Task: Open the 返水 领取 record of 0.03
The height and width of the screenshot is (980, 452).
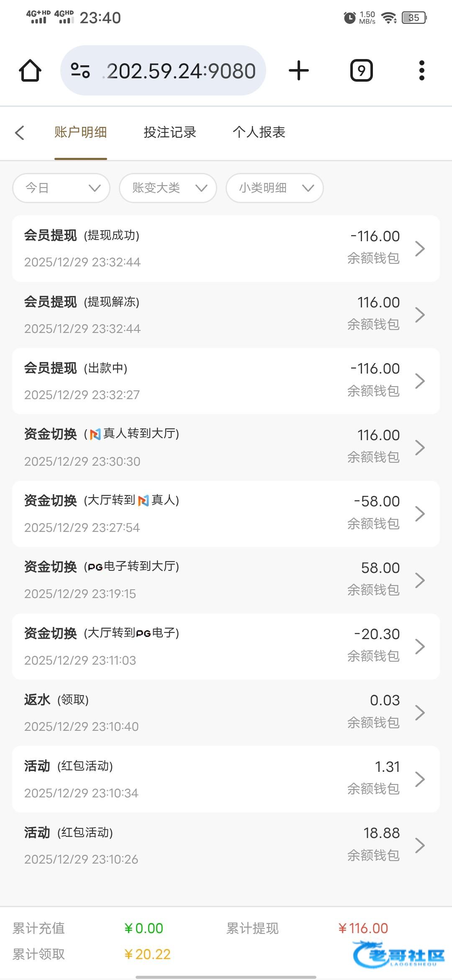Action: pyautogui.click(x=226, y=713)
